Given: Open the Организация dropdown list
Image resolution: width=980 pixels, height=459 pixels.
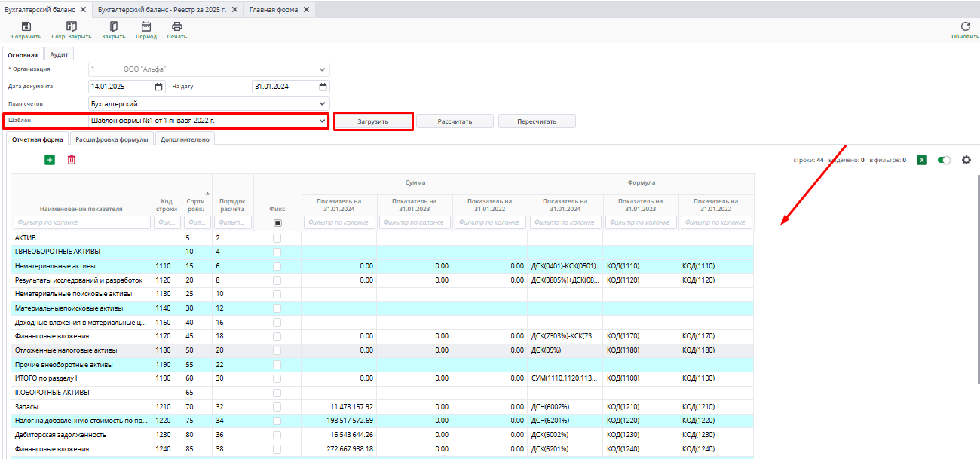Looking at the screenshot, I should (x=322, y=69).
